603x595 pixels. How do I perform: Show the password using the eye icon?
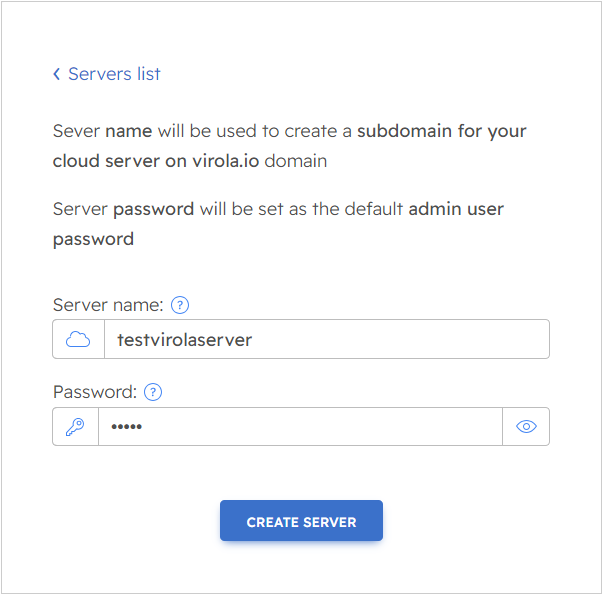pyautogui.click(x=526, y=426)
